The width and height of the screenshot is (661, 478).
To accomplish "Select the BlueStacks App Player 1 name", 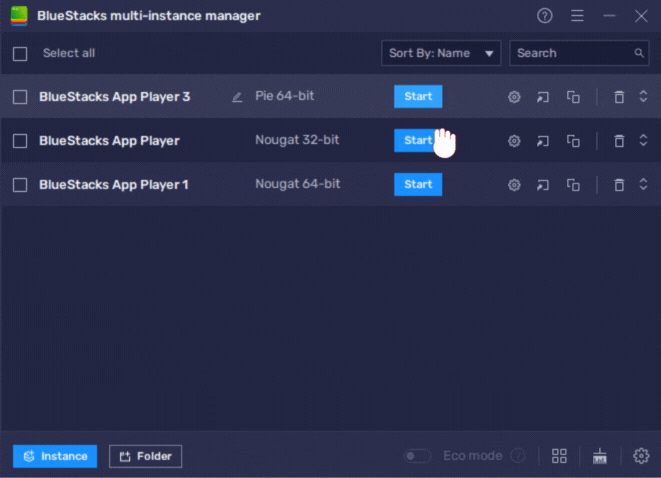I will (x=114, y=185).
